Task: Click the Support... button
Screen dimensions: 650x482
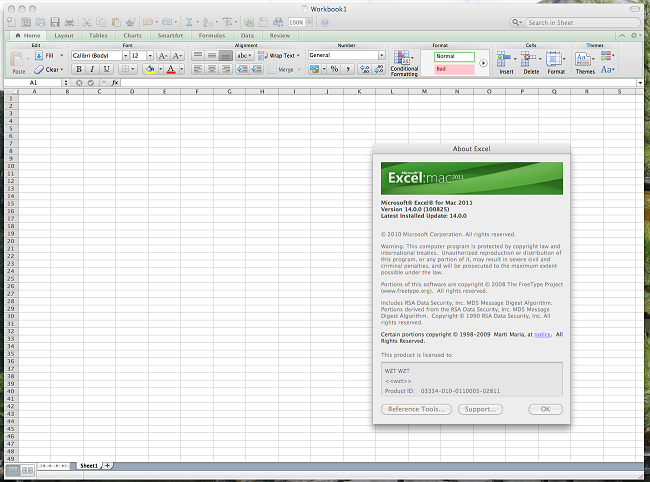Action: click(480, 409)
